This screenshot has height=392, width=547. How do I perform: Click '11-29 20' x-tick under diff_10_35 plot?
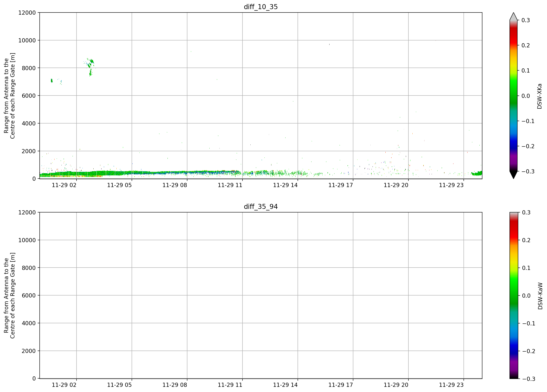[x=396, y=185]
